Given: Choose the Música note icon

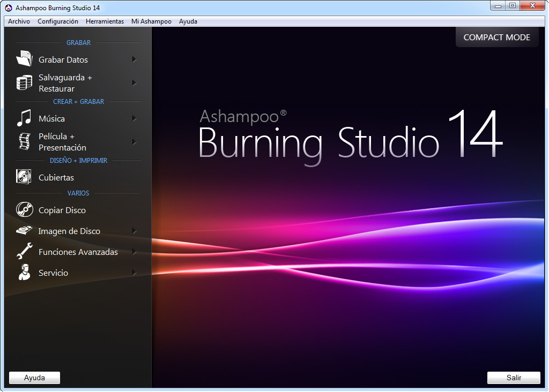Looking at the screenshot, I should click(x=24, y=118).
